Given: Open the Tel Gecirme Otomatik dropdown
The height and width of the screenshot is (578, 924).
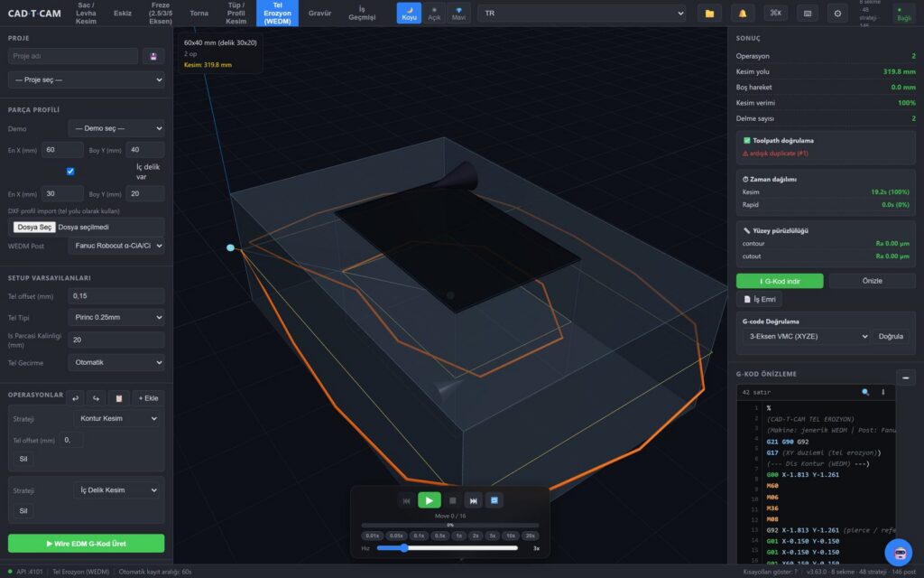Looking at the screenshot, I should click(x=116, y=362).
